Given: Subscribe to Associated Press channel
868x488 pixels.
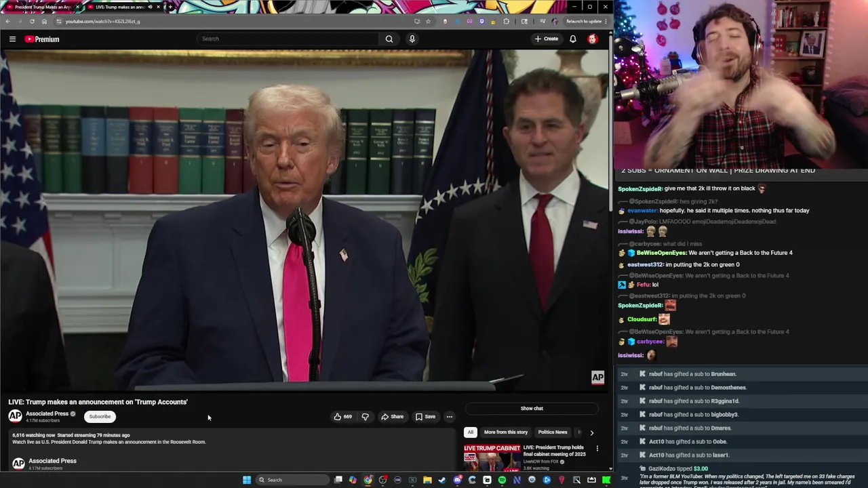Looking at the screenshot, I should click(100, 417).
